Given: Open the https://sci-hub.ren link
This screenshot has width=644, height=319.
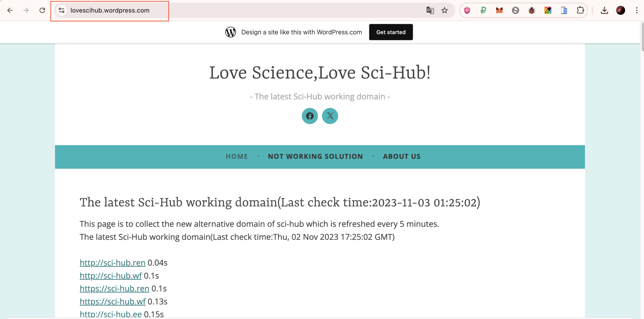Looking at the screenshot, I should coord(114,289).
